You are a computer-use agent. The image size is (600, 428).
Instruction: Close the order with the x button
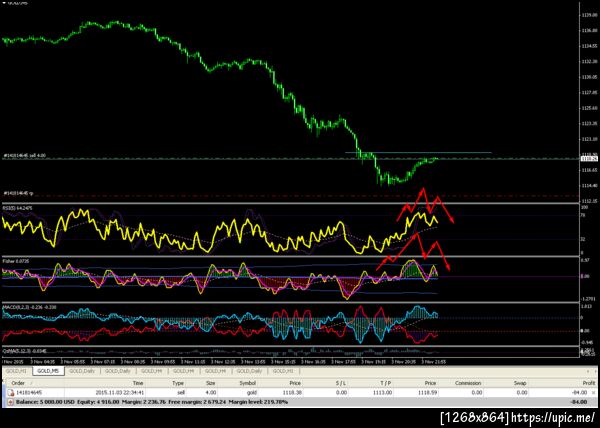click(x=593, y=392)
